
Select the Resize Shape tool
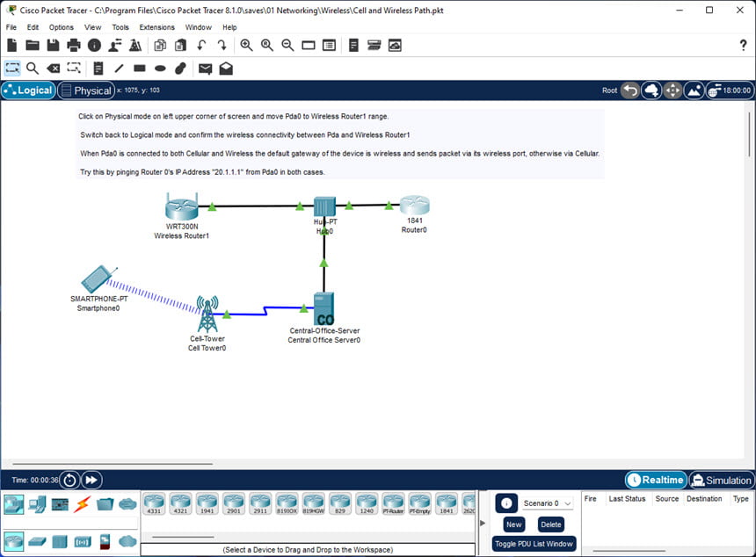pyautogui.click(x=74, y=69)
